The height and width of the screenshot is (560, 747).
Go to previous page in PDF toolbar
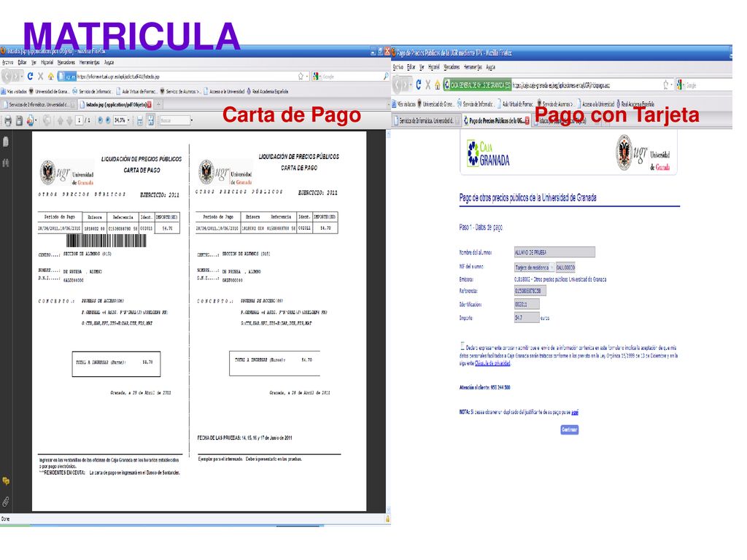click(60, 121)
